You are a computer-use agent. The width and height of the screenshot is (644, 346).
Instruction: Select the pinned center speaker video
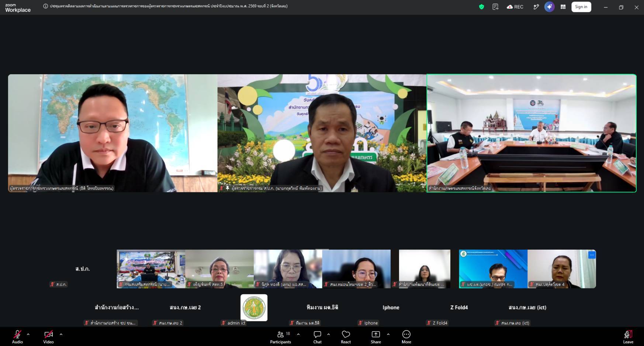point(322,133)
